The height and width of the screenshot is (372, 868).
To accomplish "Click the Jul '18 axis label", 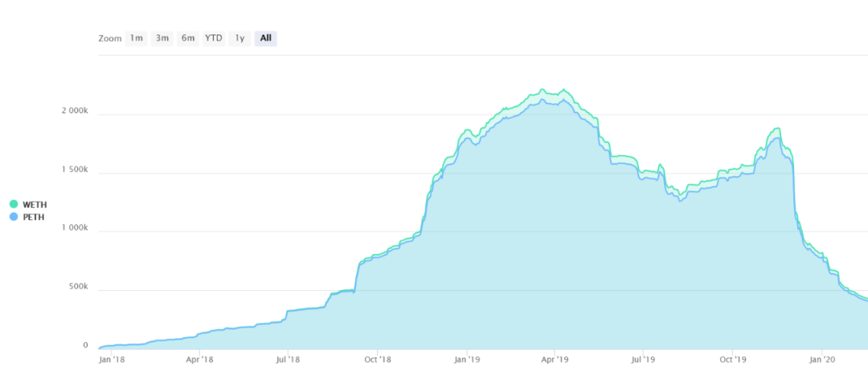I will click(x=288, y=359).
